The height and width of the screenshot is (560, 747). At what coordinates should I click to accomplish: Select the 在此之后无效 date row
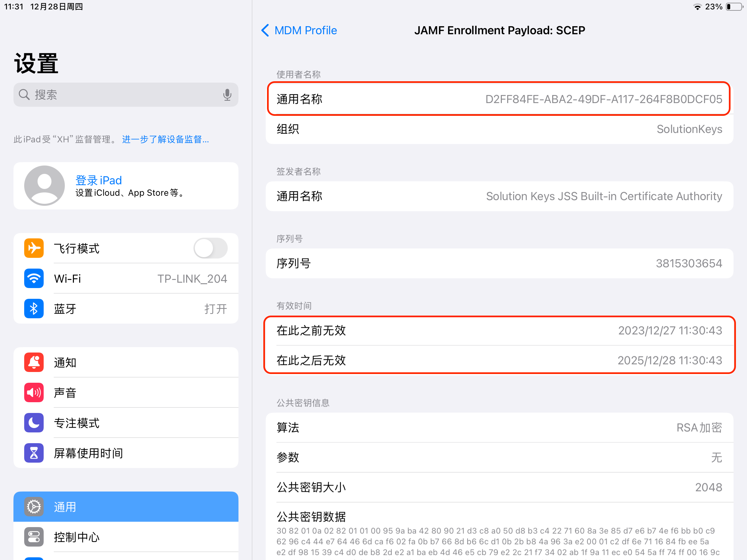click(499, 361)
